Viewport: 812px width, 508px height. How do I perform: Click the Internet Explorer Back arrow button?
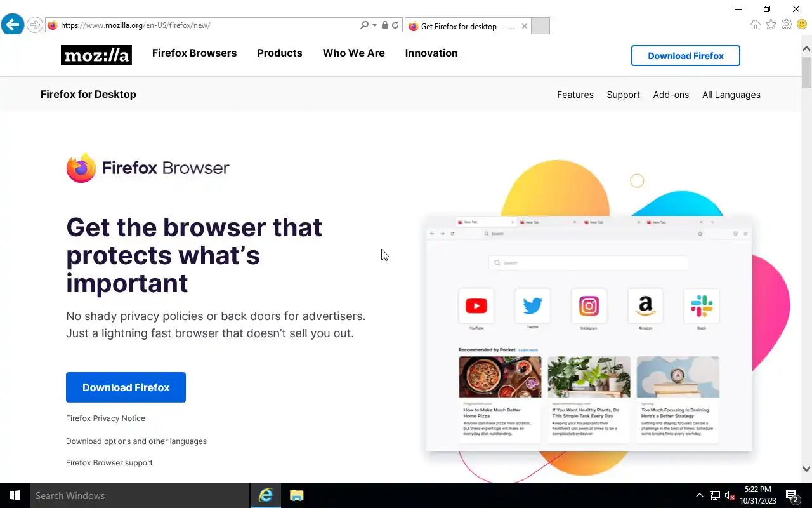pos(13,25)
